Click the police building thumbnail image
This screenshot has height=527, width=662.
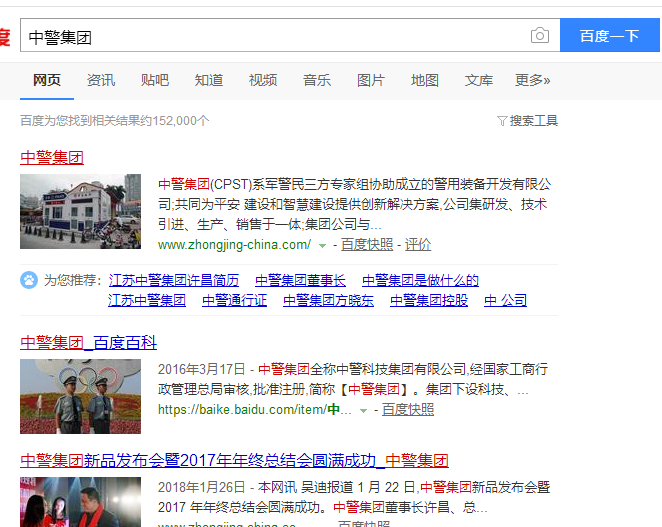[80, 211]
